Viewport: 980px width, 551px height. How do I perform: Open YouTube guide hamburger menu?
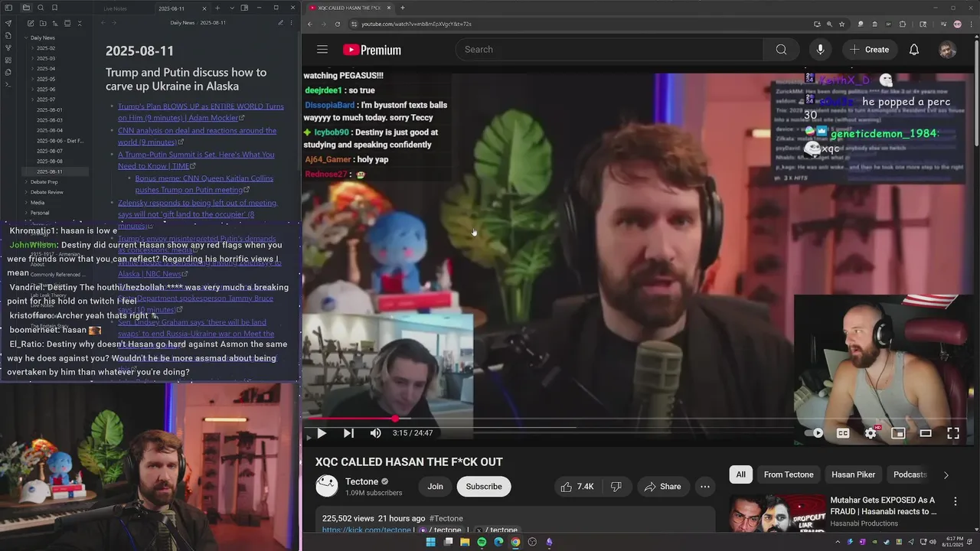pos(322,50)
